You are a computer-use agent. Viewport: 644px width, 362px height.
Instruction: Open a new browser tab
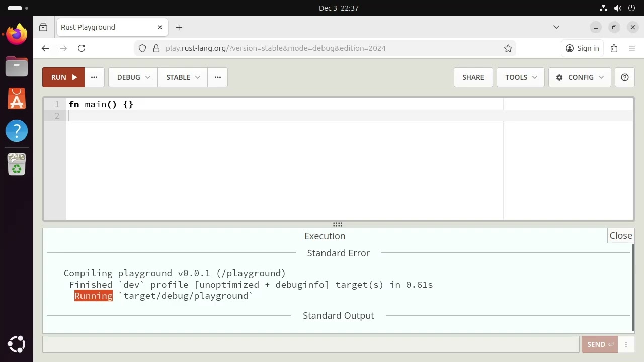pos(179,27)
